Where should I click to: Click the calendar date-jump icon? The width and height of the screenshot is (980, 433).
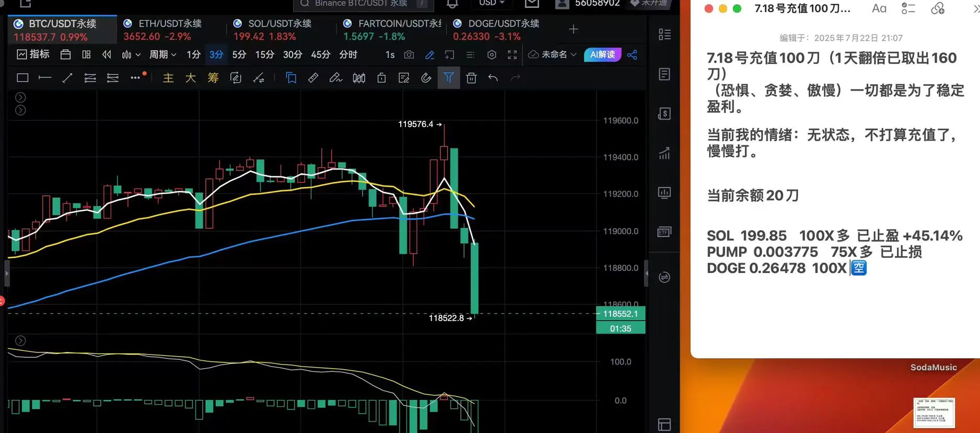point(65,54)
